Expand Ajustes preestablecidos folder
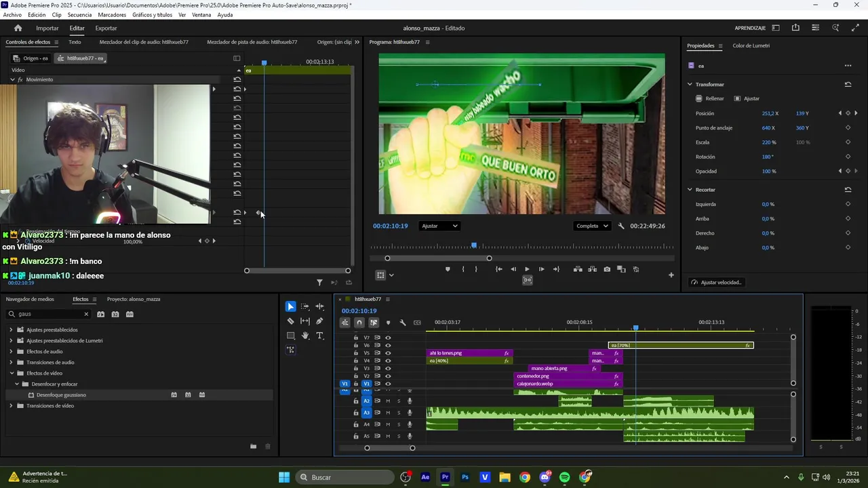This screenshot has height=488, width=868. coord(11,330)
